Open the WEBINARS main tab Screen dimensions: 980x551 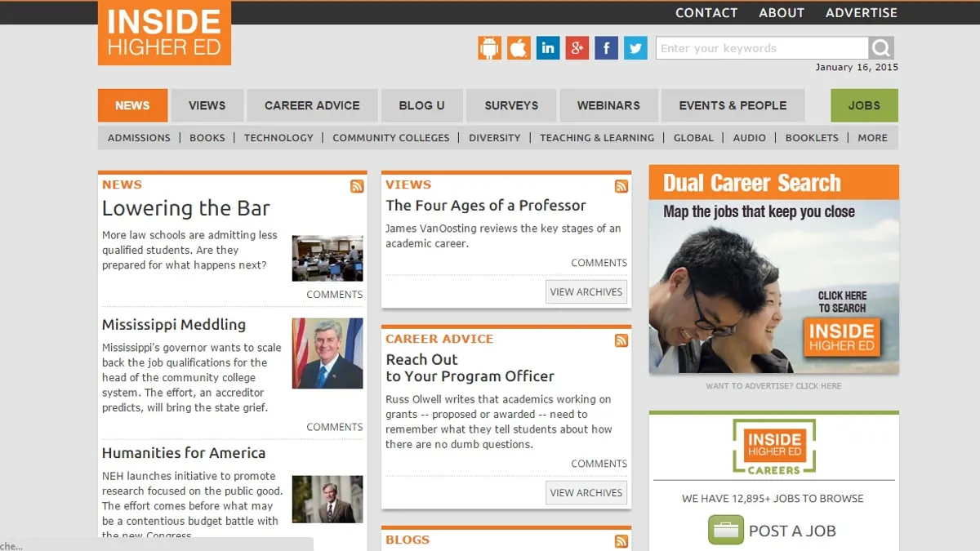608,105
